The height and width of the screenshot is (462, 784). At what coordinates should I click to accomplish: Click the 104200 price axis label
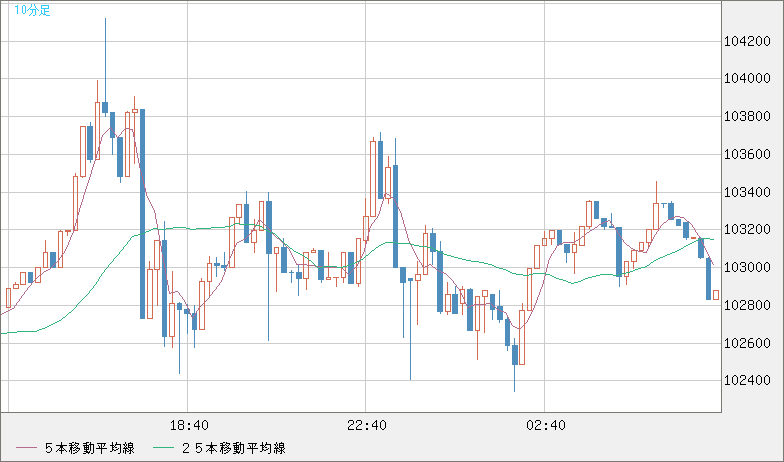(x=748, y=41)
